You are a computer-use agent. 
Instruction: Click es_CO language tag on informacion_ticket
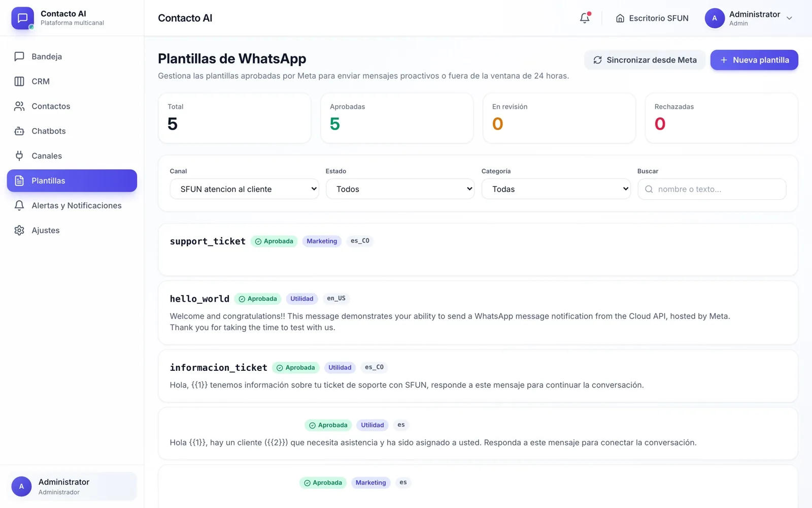(374, 367)
